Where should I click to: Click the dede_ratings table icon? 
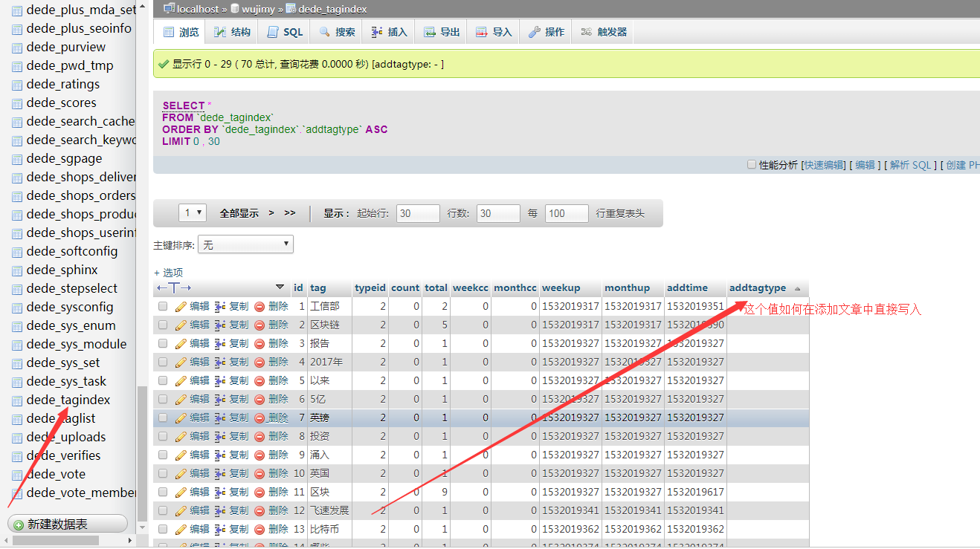[x=17, y=85]
